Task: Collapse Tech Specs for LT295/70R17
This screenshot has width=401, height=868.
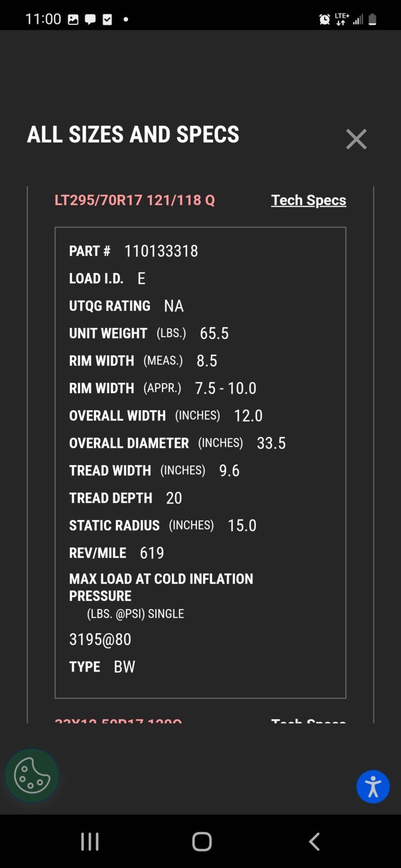Action: [x=309, y=200]
